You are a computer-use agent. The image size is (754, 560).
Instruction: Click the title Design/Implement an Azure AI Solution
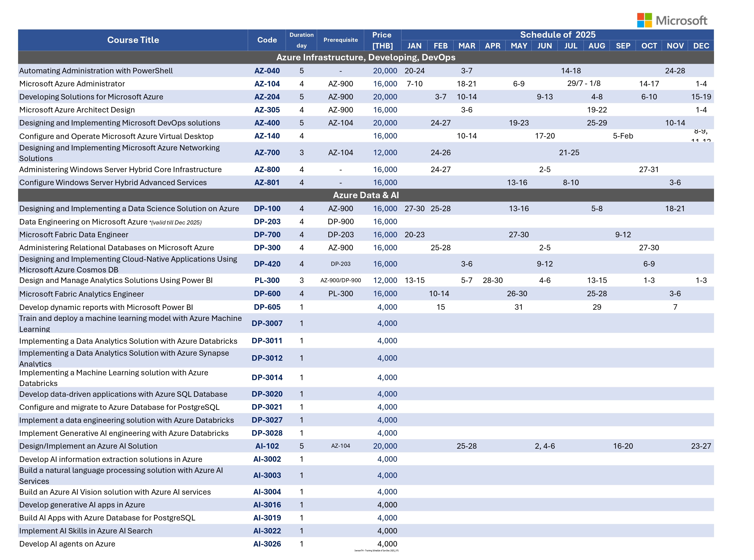[88, 446]
